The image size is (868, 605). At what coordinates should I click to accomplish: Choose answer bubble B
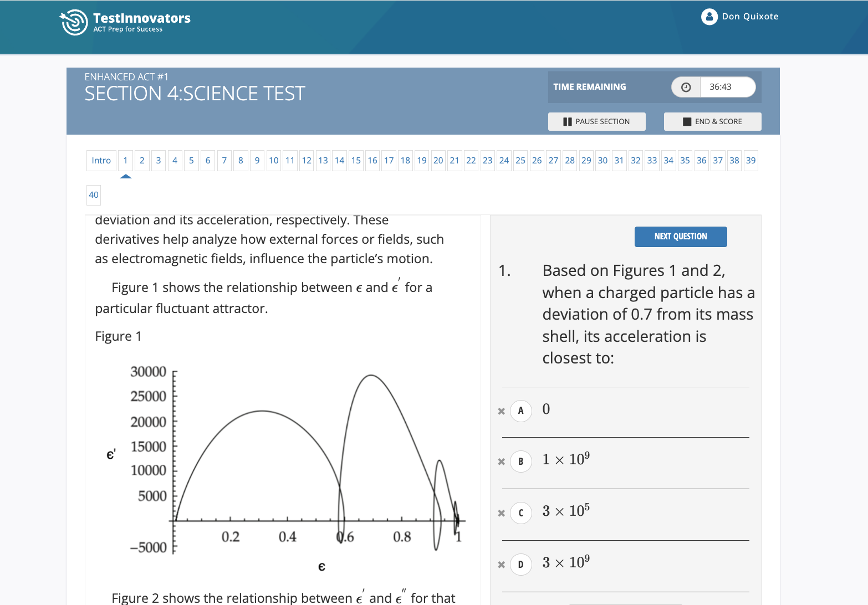point(520,462)
